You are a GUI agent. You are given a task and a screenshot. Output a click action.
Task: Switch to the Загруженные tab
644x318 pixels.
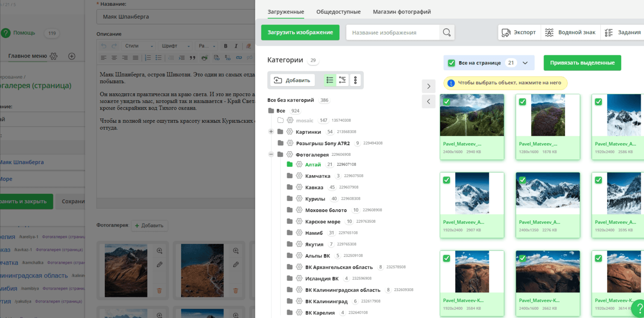(x=285, y=12)
